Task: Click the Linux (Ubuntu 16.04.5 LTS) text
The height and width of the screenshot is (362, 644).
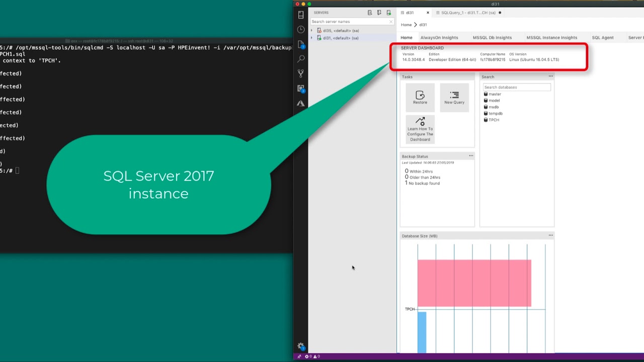Action: point(534,59)
